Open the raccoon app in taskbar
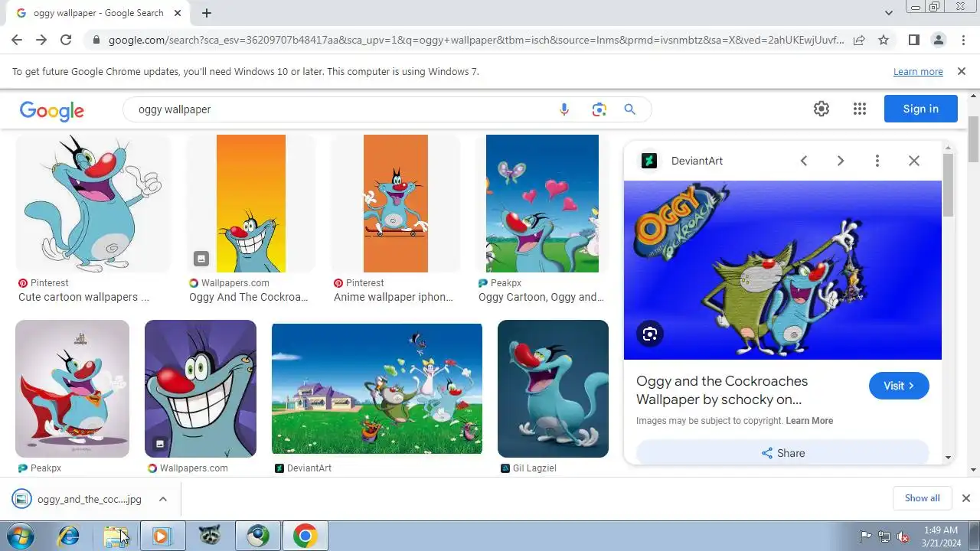This screenshot has height=551, width=980. [209, 536]
